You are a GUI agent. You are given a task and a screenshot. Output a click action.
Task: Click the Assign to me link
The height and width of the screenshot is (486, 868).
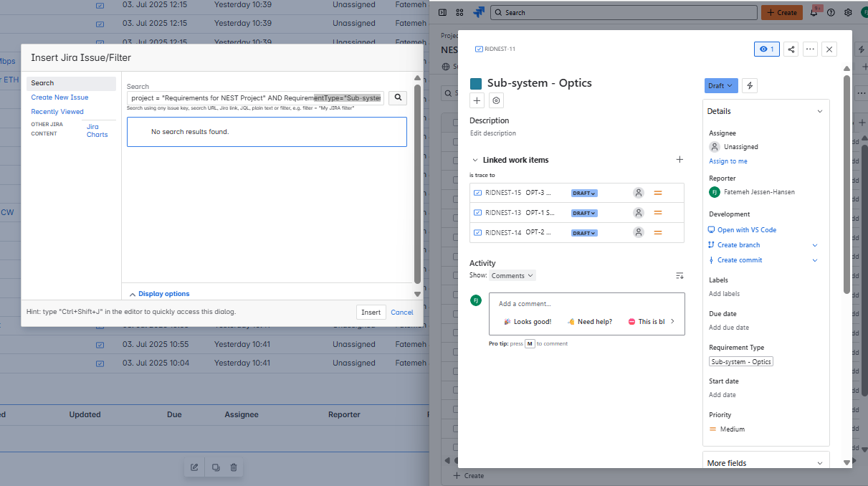[x=728, y=161]
